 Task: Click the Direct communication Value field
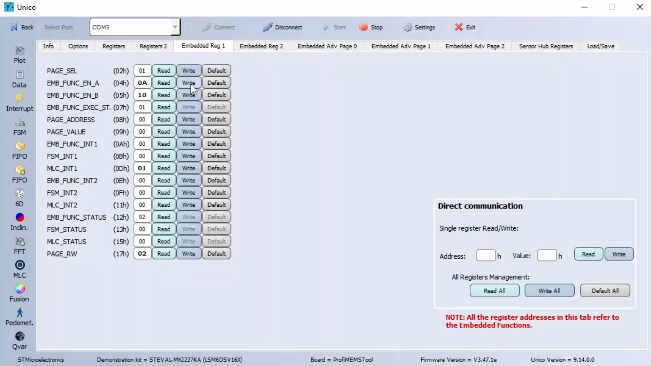[547, 255]
